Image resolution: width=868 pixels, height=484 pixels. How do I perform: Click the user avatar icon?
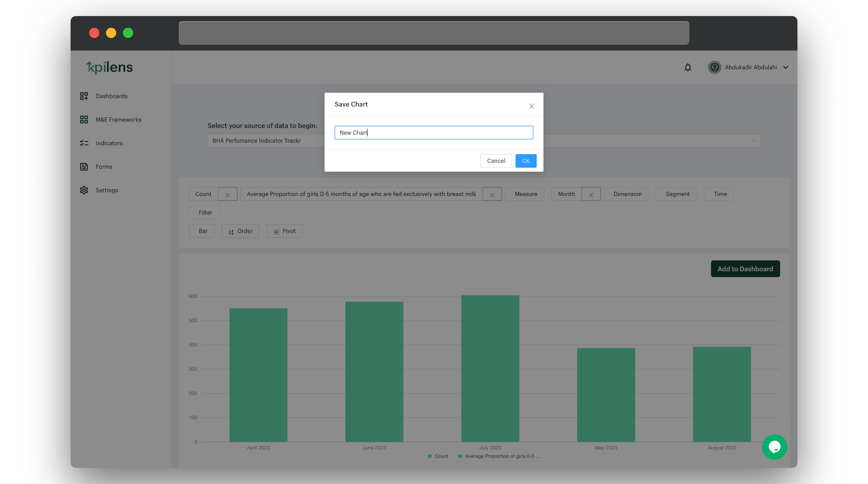pyautogui.click(x=714, y=68)
